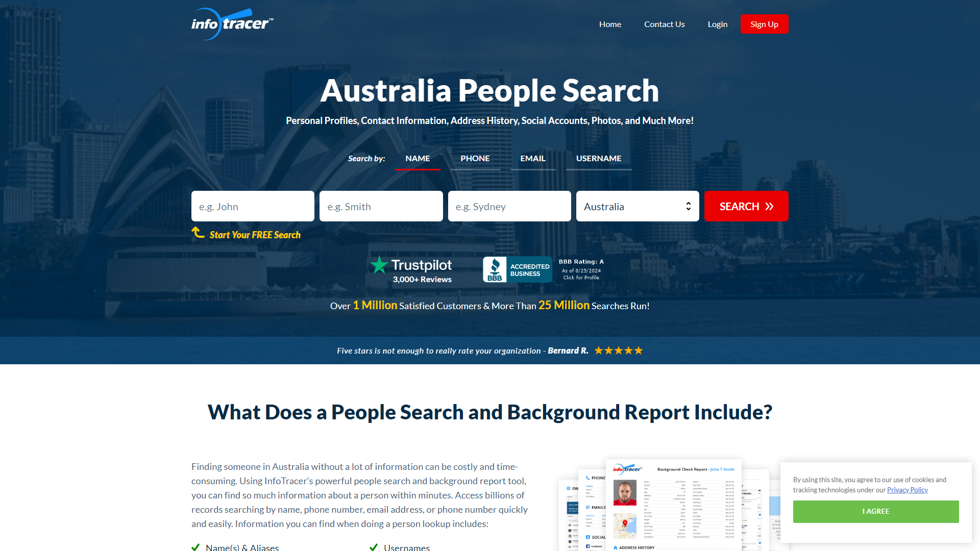Click the Login navigation link

[717, 23]
